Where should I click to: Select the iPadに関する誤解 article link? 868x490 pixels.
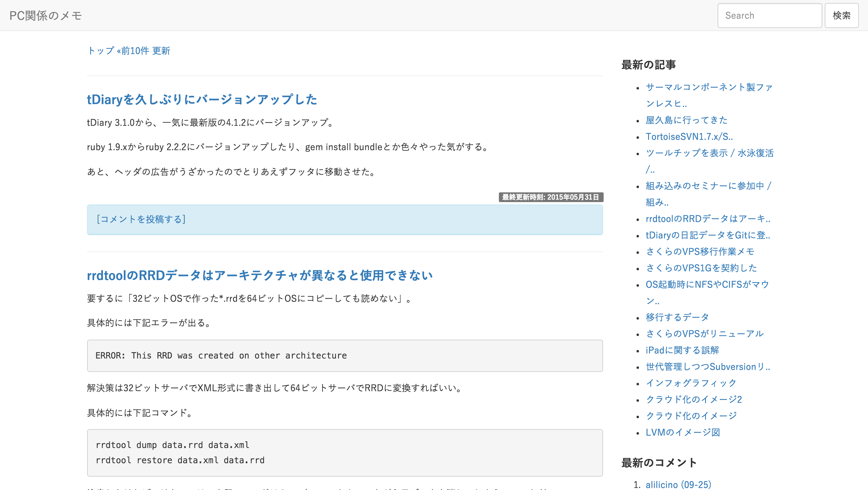(x=682, y=350)
